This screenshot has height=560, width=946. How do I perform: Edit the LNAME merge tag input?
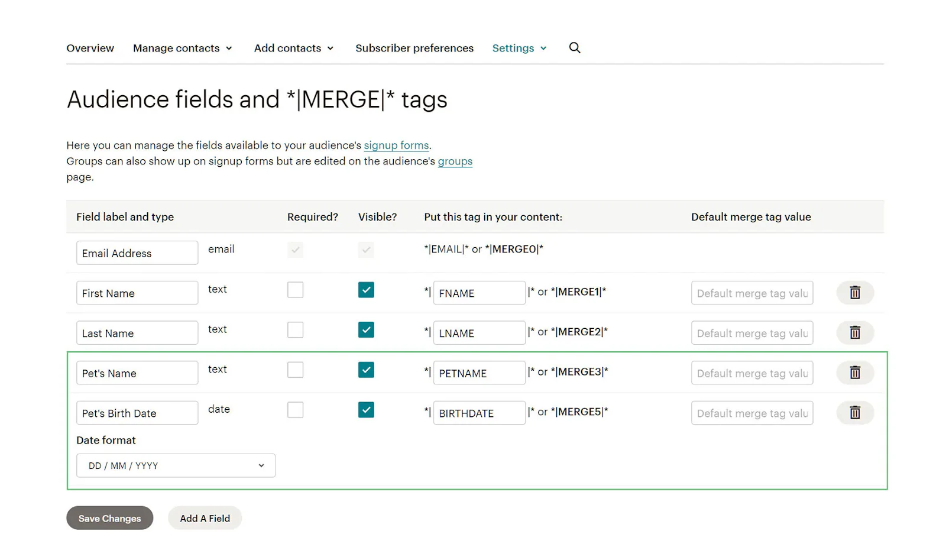click(x=480, y=333)
